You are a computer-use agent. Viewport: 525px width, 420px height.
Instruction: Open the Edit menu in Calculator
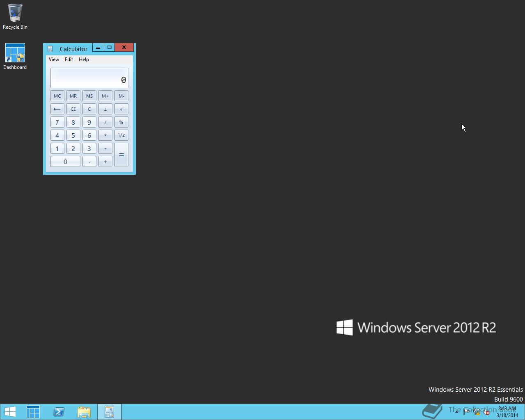coord(69,59)
